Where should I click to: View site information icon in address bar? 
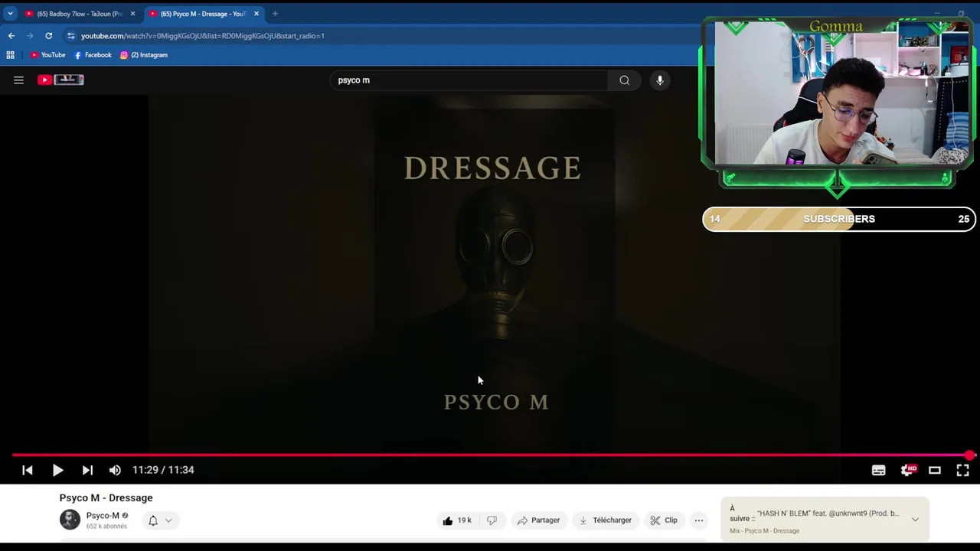pyautogui.click(x=70, y=35)
